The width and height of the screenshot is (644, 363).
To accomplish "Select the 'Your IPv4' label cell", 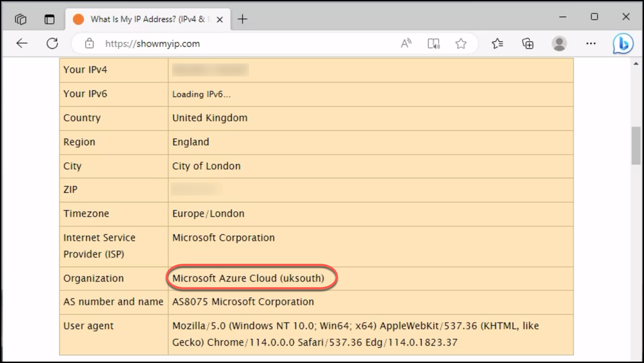I will [114, 70].
